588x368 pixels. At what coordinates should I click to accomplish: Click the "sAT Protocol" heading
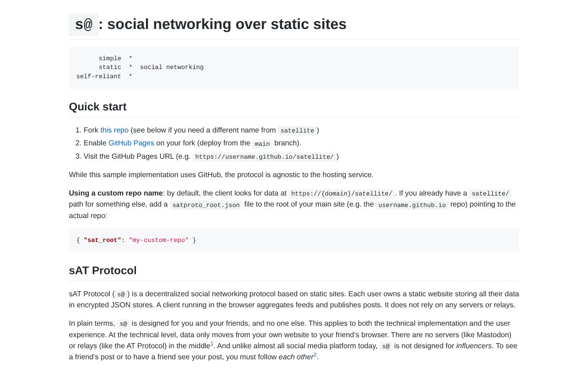point(102,270)
